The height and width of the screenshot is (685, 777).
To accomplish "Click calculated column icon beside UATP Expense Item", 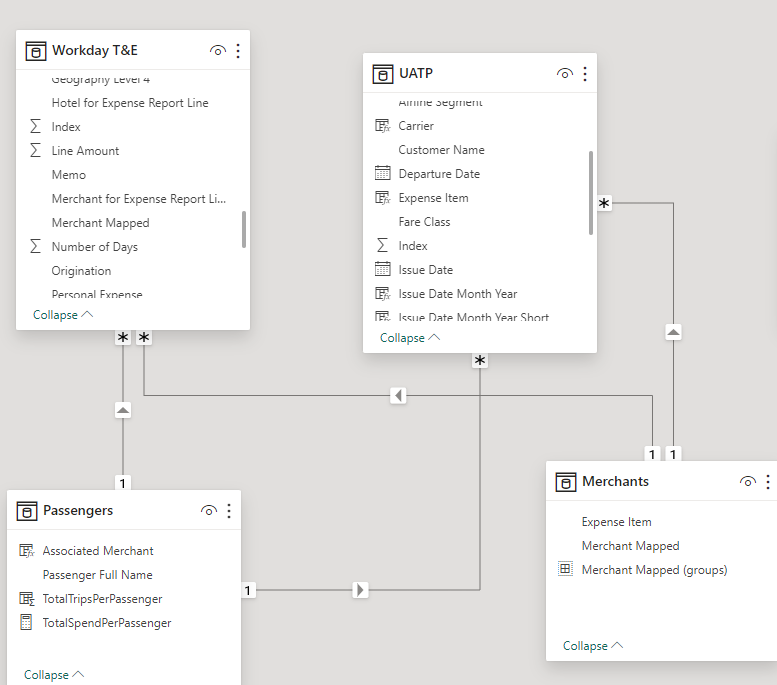I will pos(383,198).
